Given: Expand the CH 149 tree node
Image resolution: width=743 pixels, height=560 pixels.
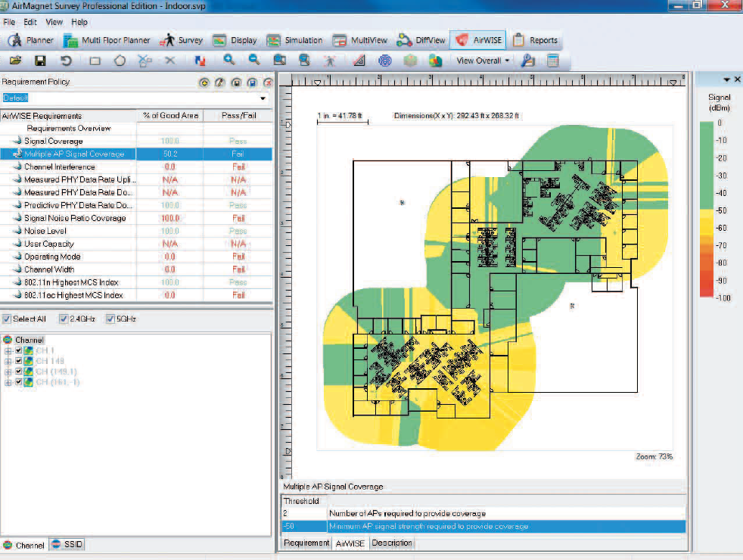Looking at the screenshot, I should coord(8,361).
